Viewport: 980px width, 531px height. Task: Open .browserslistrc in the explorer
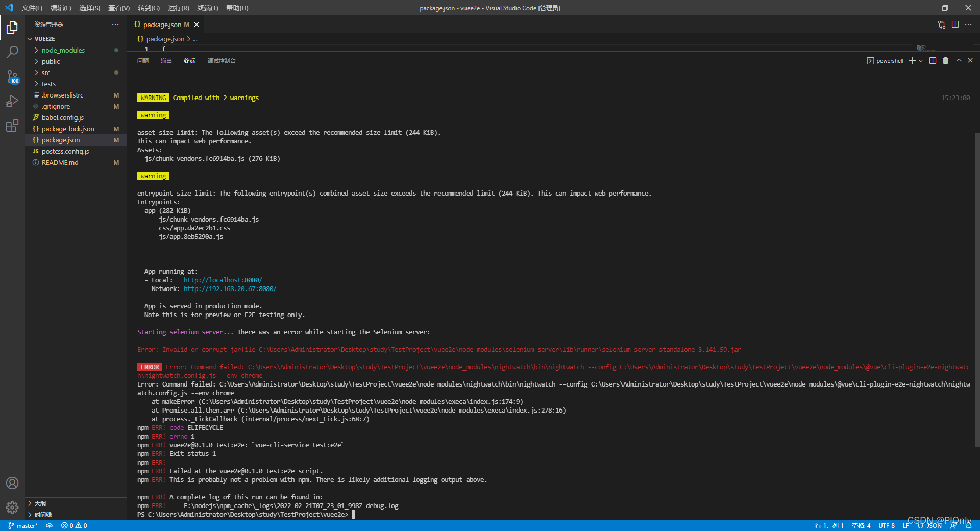pyautogui.click(x=76, y=95)
